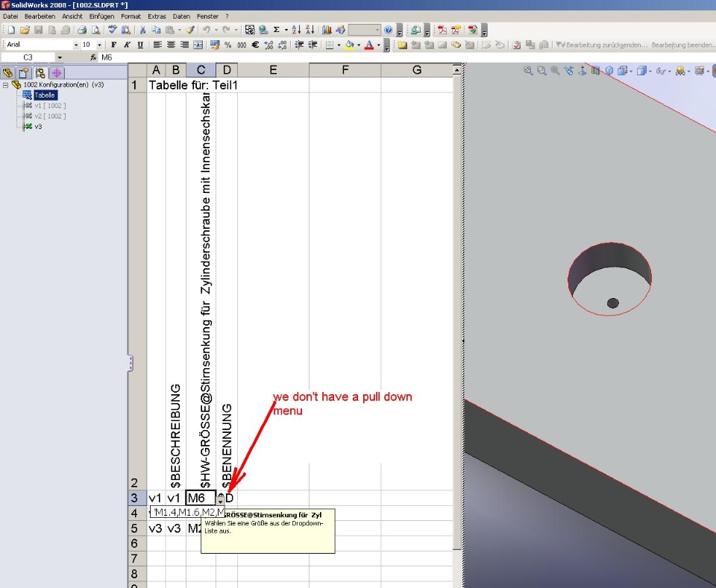
Task: Sort ascending A to Z
Action: [x=296, y=30]
